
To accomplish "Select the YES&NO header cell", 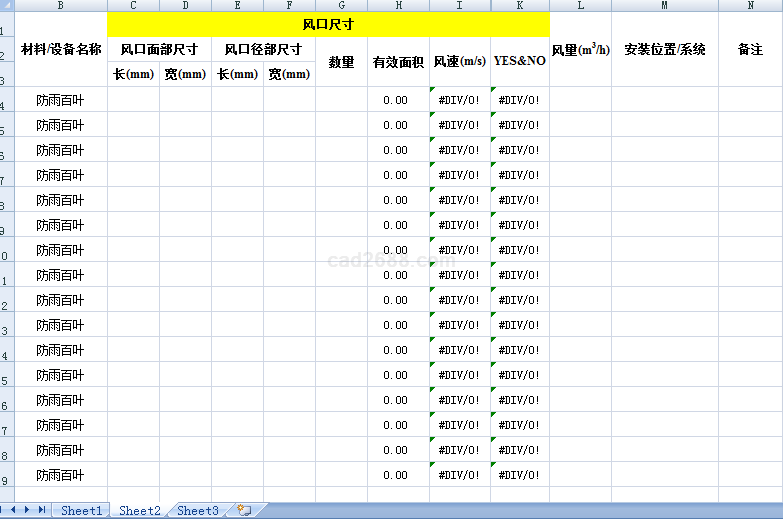I will (520, 62).
